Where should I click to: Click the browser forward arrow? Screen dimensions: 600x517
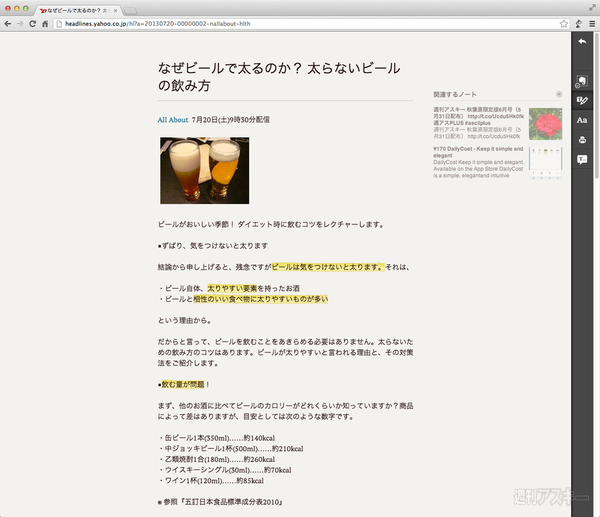point(20,24)
